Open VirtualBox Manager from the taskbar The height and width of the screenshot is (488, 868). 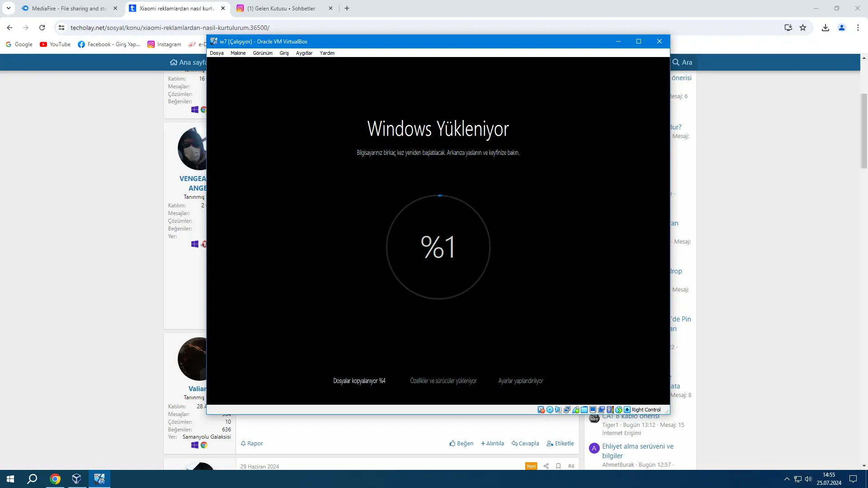pyautogui.click(x=76, y=479)
